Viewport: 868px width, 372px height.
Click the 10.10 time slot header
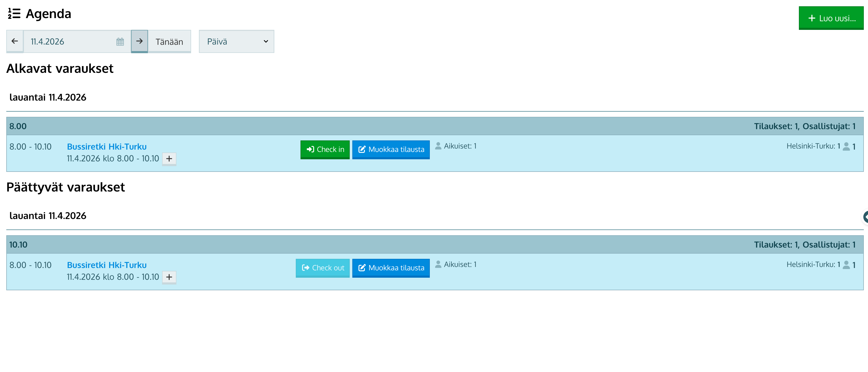coord(435,244)
